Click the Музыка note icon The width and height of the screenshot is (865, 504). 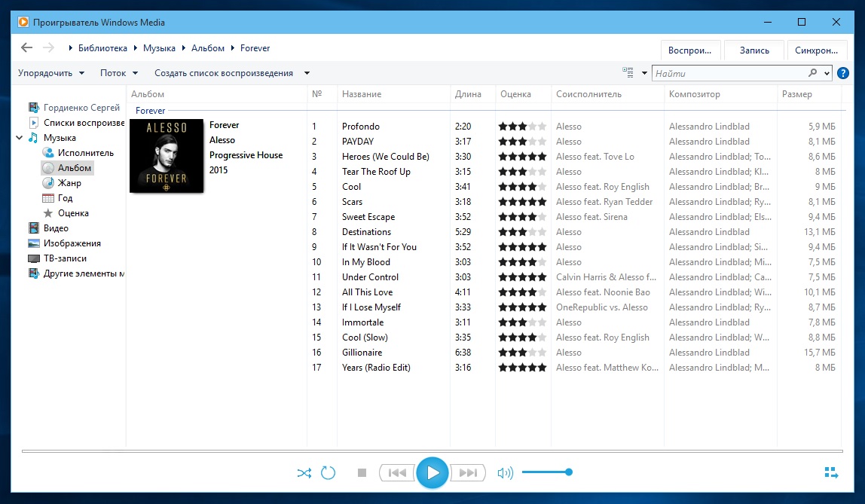click(x=34, y=137)
